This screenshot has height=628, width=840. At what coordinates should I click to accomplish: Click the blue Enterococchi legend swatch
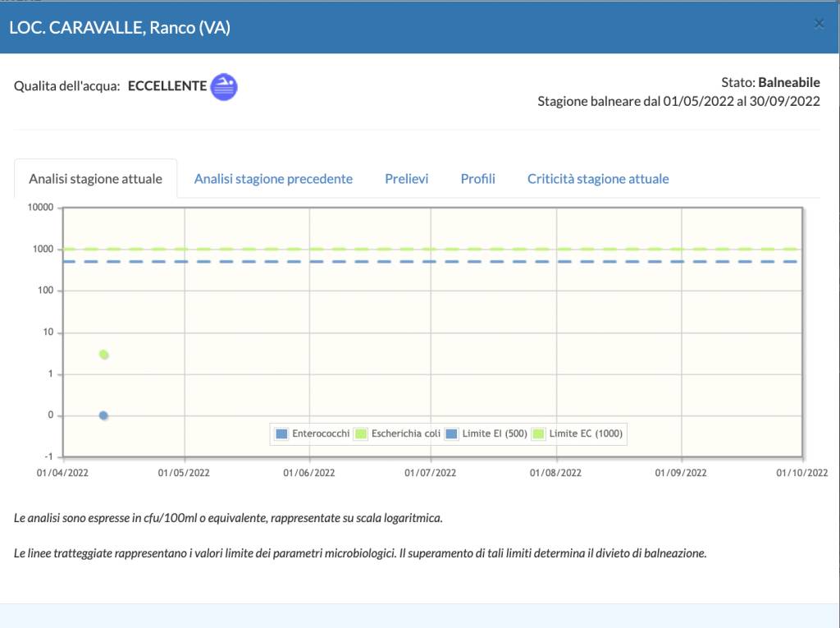[282, 433]
